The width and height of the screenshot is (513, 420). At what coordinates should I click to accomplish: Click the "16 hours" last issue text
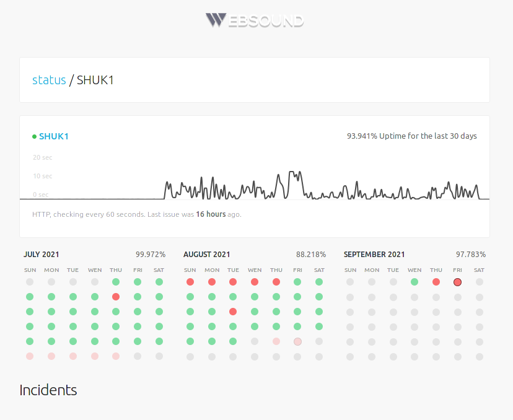[211, 214]
